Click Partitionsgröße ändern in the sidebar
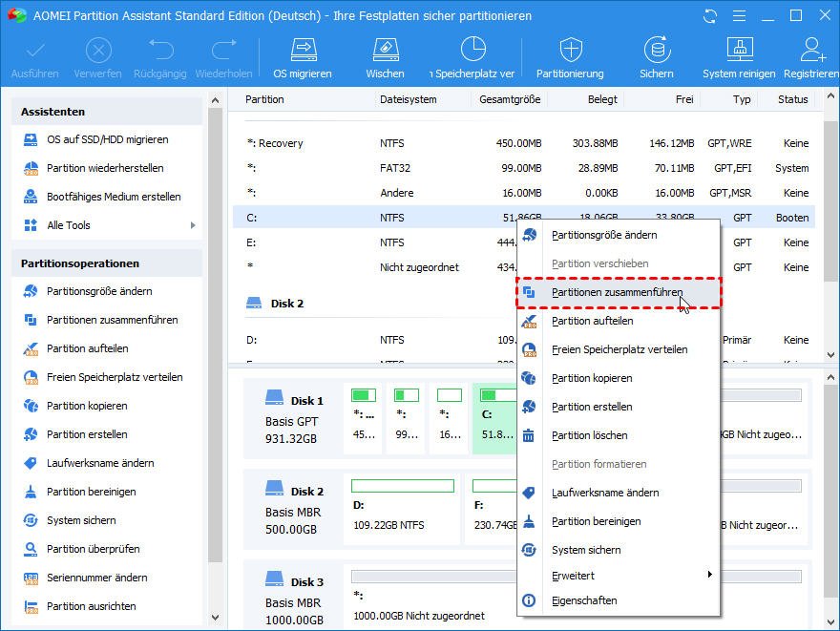 point(99,291)
